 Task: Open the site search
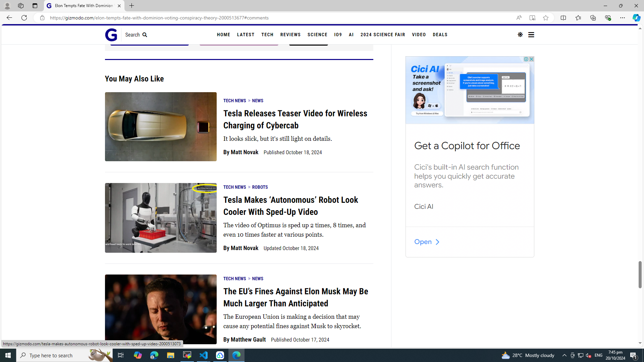(x=136, y=35)
